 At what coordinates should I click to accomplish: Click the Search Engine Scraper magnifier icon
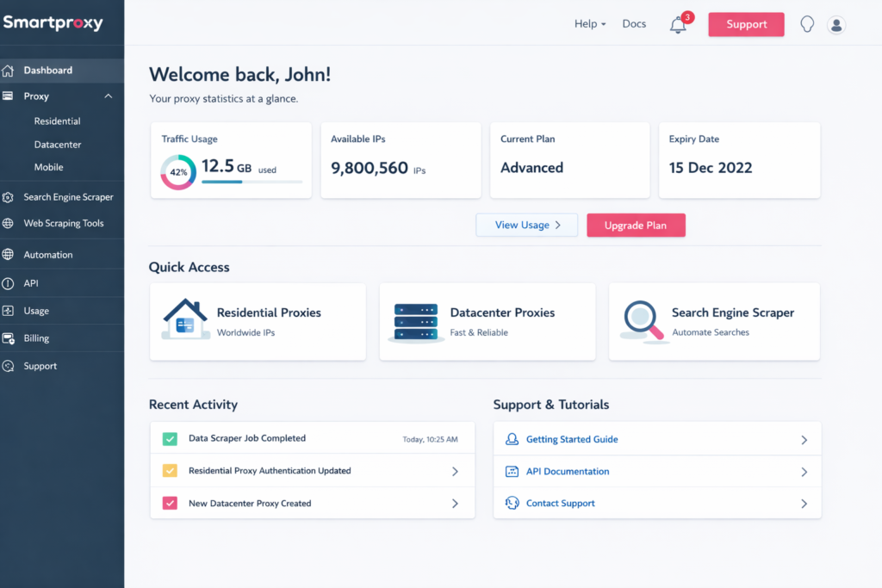(x=643, y=321)
